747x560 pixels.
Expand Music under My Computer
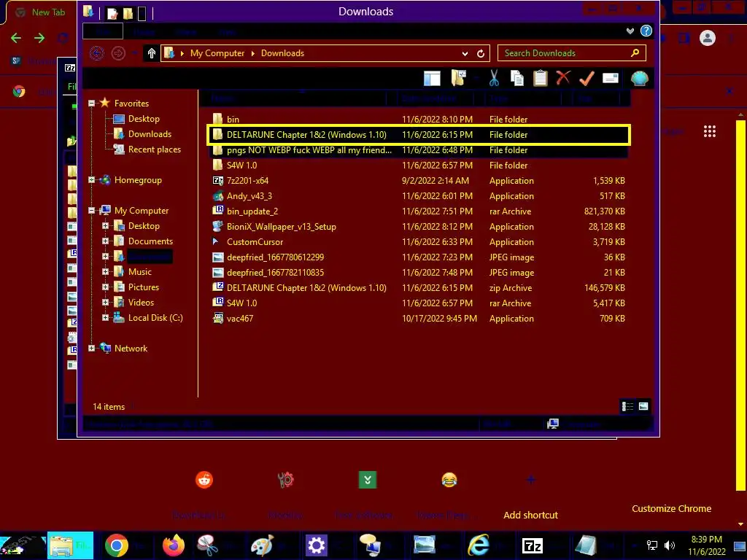105,272
